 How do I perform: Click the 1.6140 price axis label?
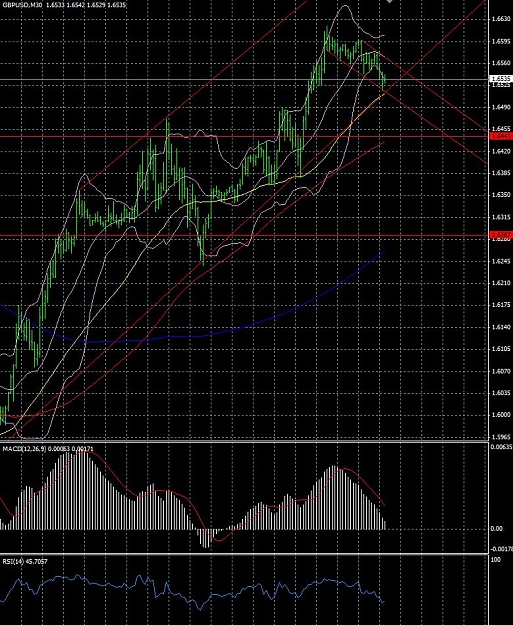pos(501,327)
